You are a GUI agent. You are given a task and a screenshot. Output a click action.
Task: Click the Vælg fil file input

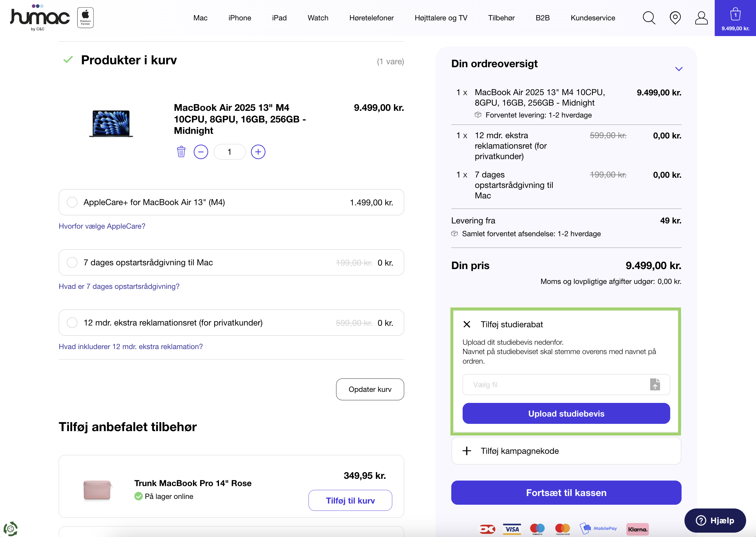click(566, 385)
